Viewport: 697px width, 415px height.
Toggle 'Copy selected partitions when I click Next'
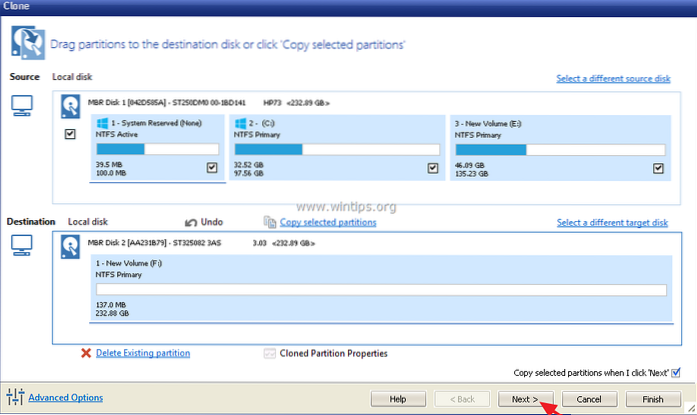click(676, 372)
